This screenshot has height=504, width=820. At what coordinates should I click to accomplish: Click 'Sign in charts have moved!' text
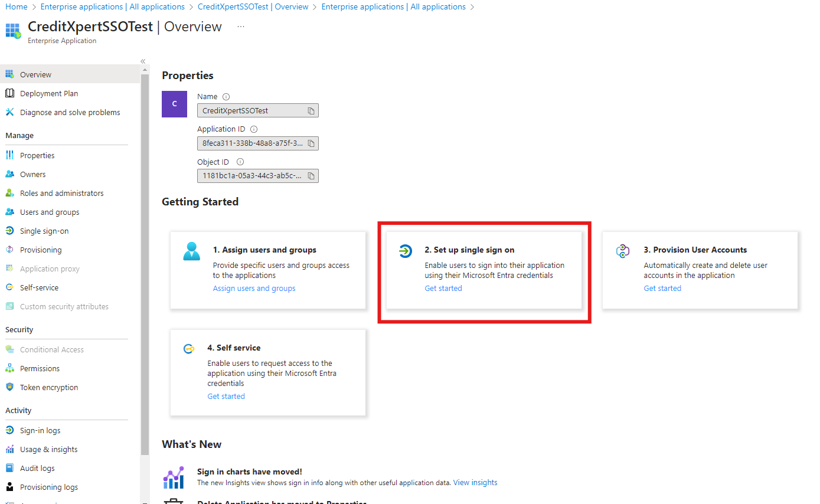250,472
